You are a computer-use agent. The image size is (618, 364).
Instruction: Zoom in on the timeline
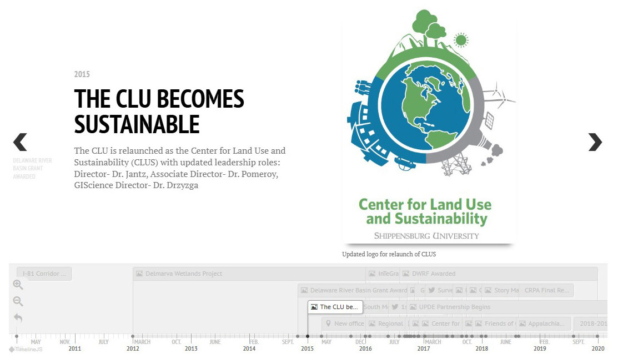pyautogui.click(x=18, y=285)
